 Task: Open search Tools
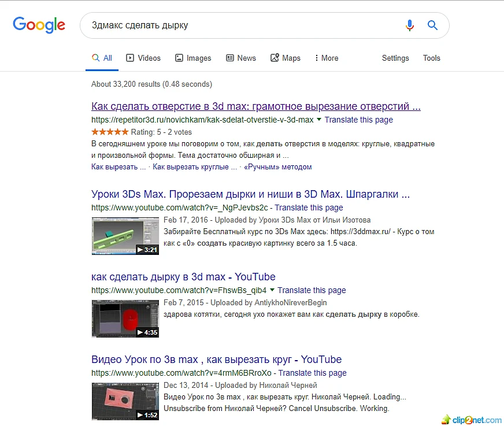tap(431, 58)
